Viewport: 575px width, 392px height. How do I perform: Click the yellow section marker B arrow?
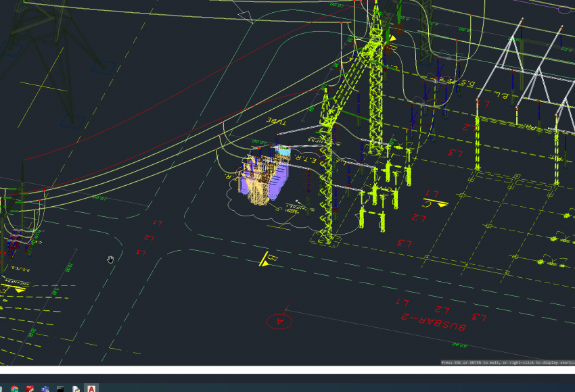tap(267, 260)
